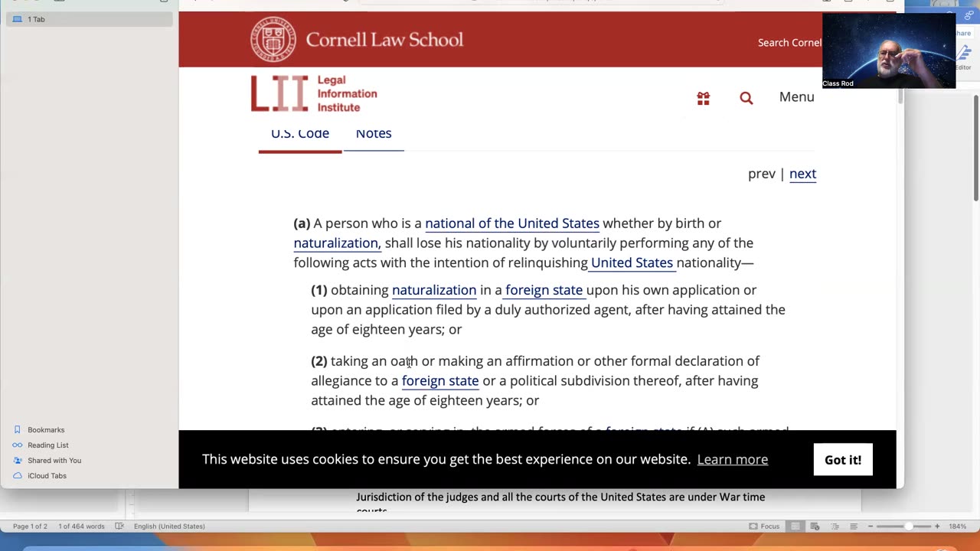
Task: Click the Reading List glasses icon
Action: pos(18,445)
